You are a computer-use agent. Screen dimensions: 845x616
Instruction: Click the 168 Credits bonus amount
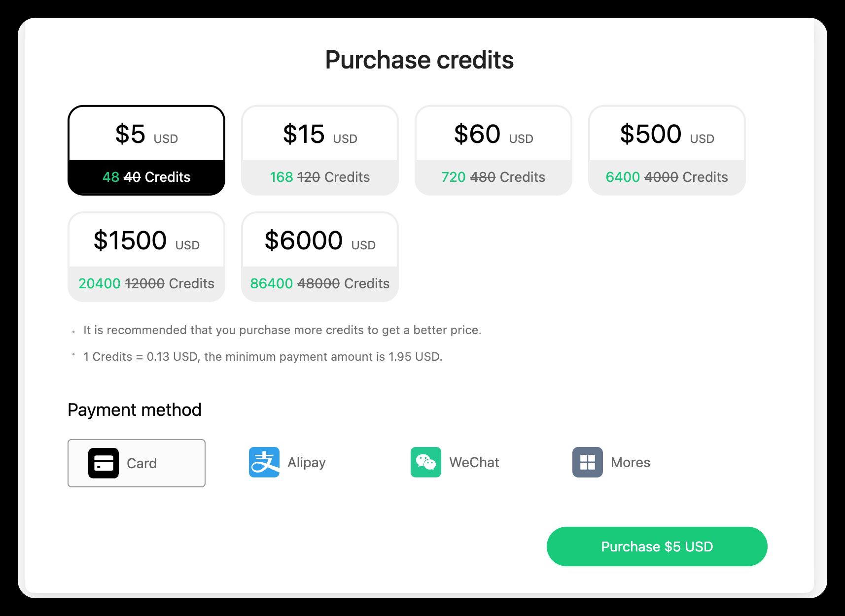pos(282,177)
